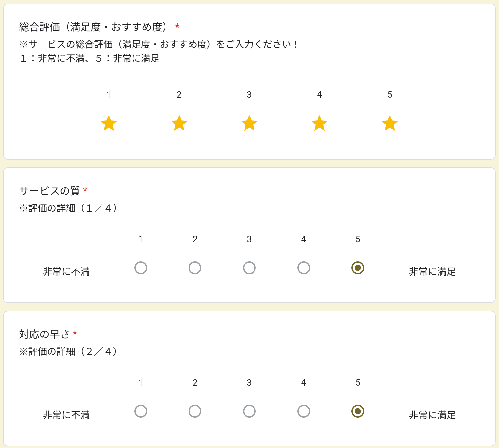The image size is (499, 448).
Task: Click selected rating 5 radio for 対応の早さ
Action: [x=358, y=411]
